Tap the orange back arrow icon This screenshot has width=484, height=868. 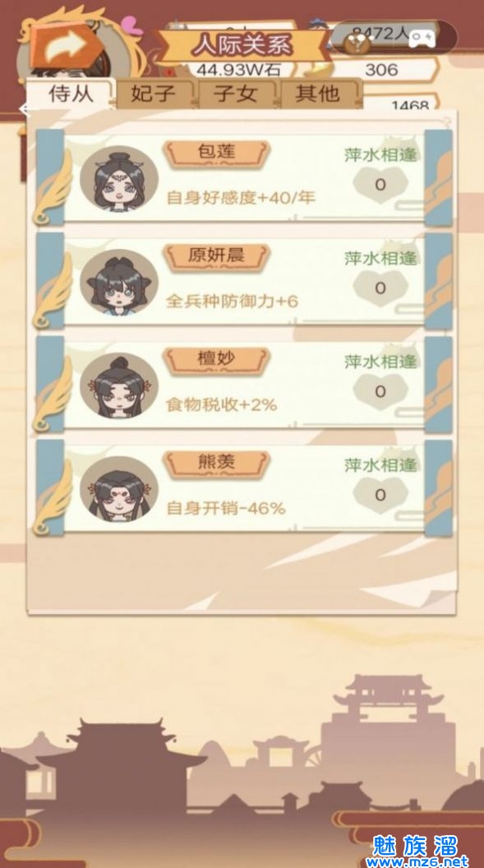(x=65, y=48)
